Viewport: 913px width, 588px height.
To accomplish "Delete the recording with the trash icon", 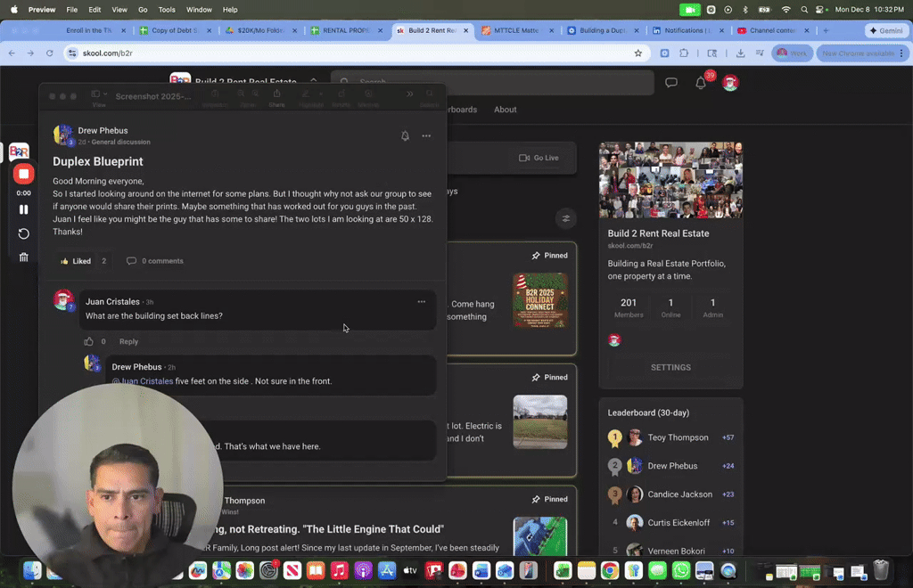I will [x=23, y=257].
